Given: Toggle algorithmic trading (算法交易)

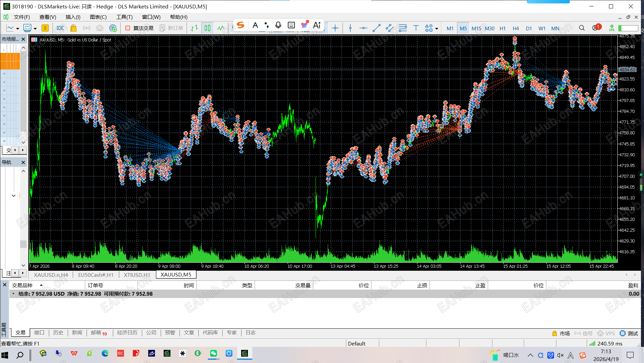Looking at the screenshot, I should pyautogui.click(x=139, y=28).
